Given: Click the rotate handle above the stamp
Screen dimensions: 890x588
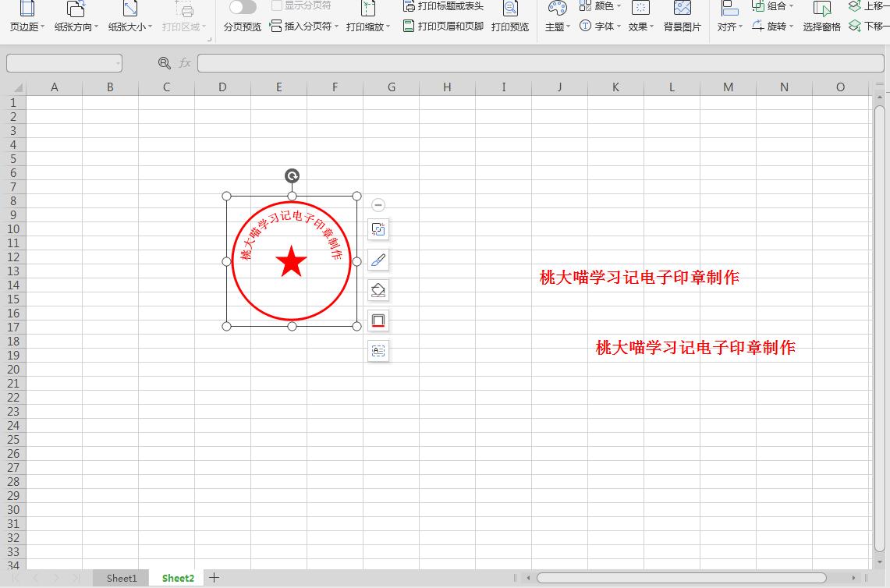Looking at the screenshot, I should tap(292, 176).
